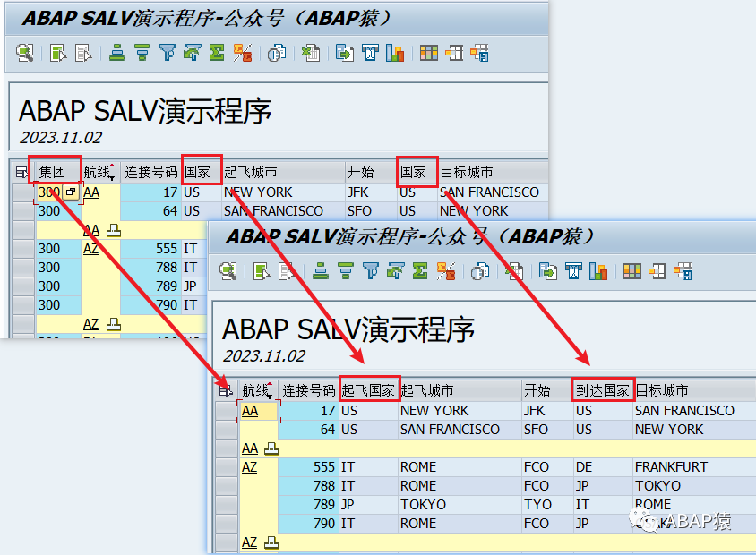Sort ascending in front window toolbar
Image resolution: width=756 pixels, height=555 pixels.
tap(321, 271)
